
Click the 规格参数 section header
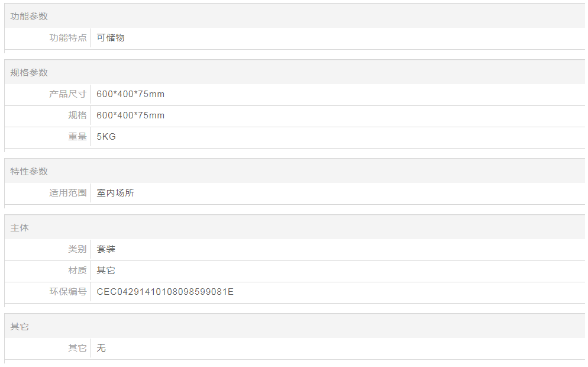pos(29,73)
